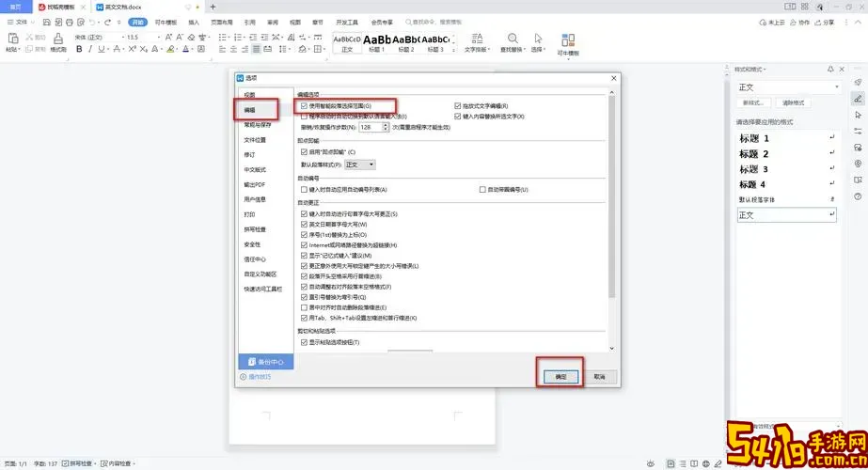Click the styles pen icon in right sidebar

coord(858,99)
